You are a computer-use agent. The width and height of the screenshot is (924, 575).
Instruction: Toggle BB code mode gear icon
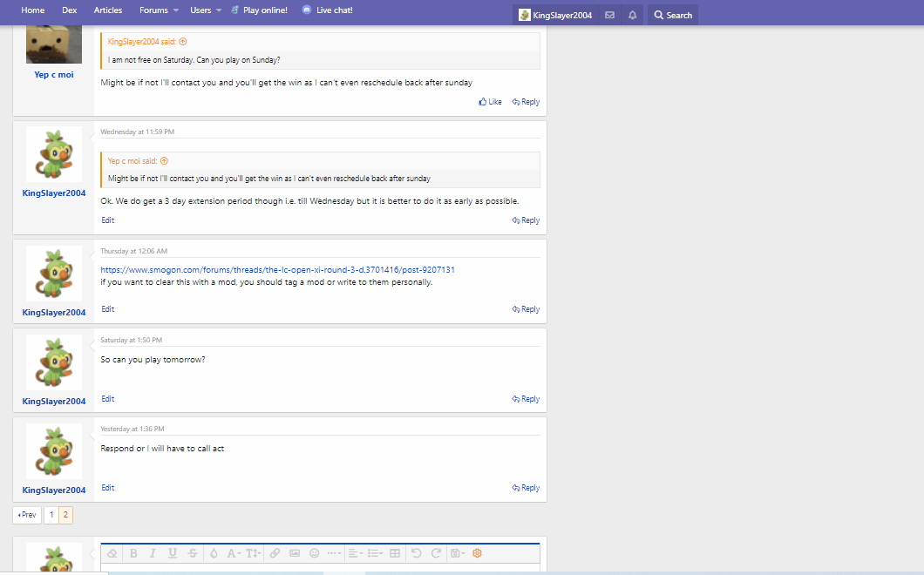(x=478, y=553)
